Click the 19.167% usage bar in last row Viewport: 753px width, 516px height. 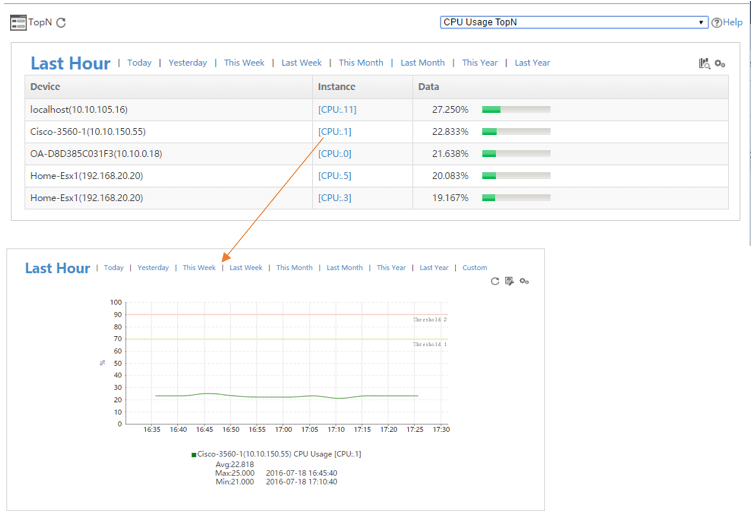click(x=516, y=198)
